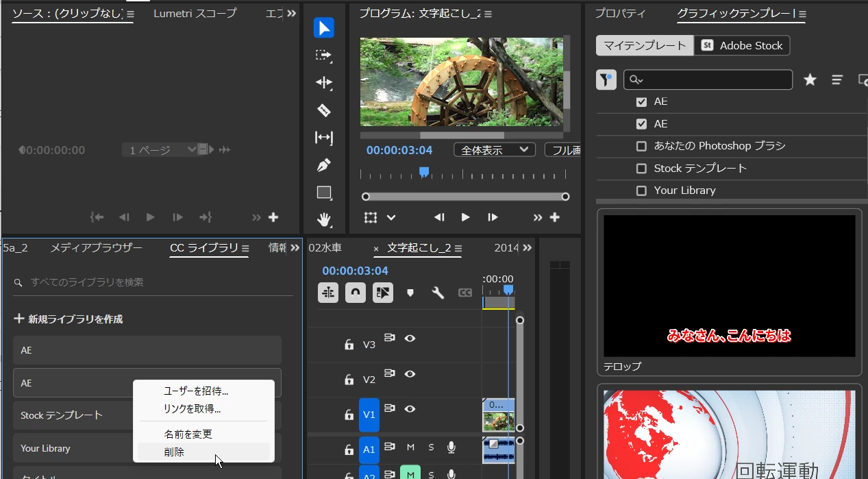The height and width of the screenshot is (479, 868).
Task: Mute audio track A1
Action: click(x=410, y=447)
